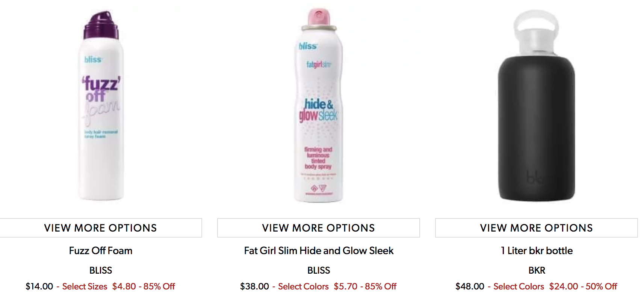
Task: Open the Hide & Glow Sleek spray image
Action: coord(319,105)
